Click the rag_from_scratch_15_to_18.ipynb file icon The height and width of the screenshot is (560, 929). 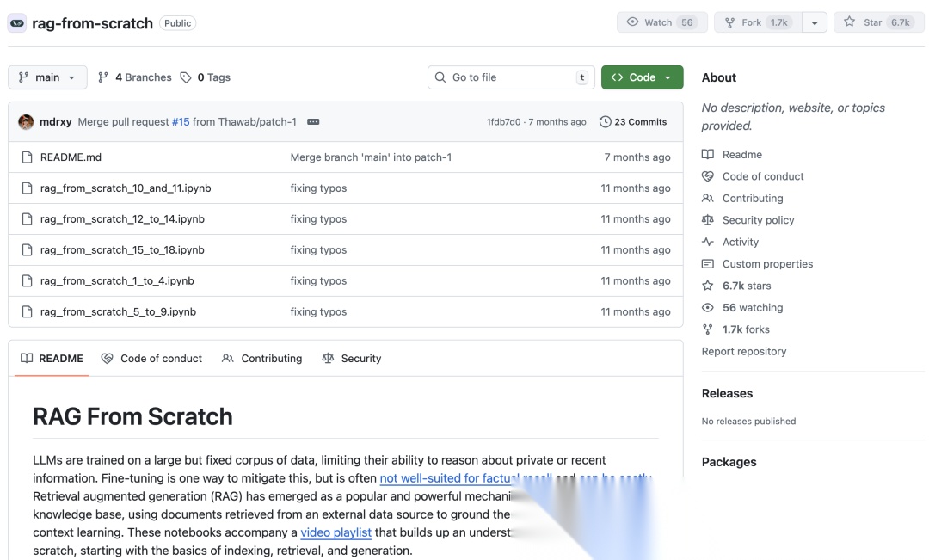(x=27, y=249)
